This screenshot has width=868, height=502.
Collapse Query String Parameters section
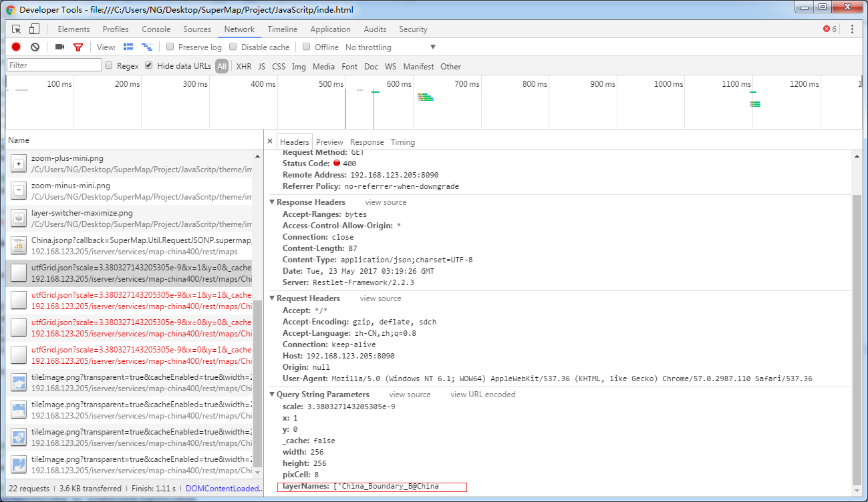pyautogui.click(x=272, y=395)
